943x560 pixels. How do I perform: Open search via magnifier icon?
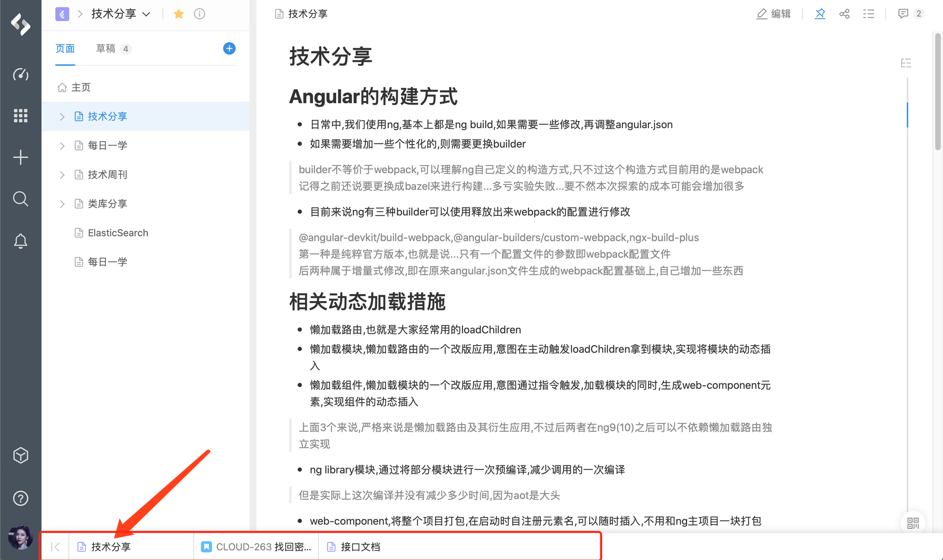[x=21, y=198]
